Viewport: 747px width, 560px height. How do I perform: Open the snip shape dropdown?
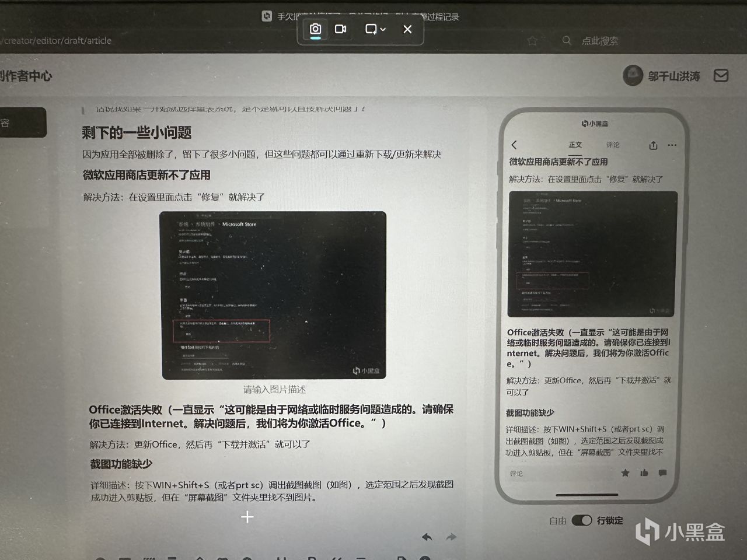(x=375, y=29)
